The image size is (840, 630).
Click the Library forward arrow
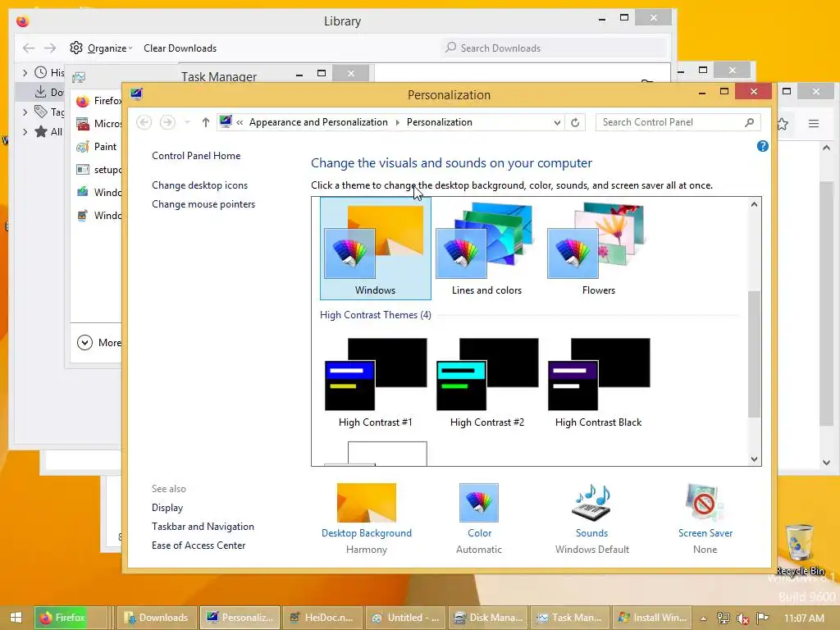(50, 48)
